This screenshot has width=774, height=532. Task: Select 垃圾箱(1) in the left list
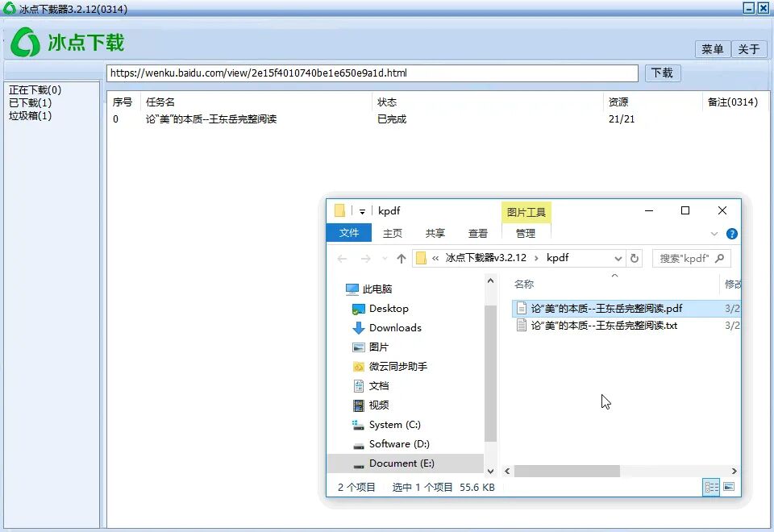[x=30, y=115]
